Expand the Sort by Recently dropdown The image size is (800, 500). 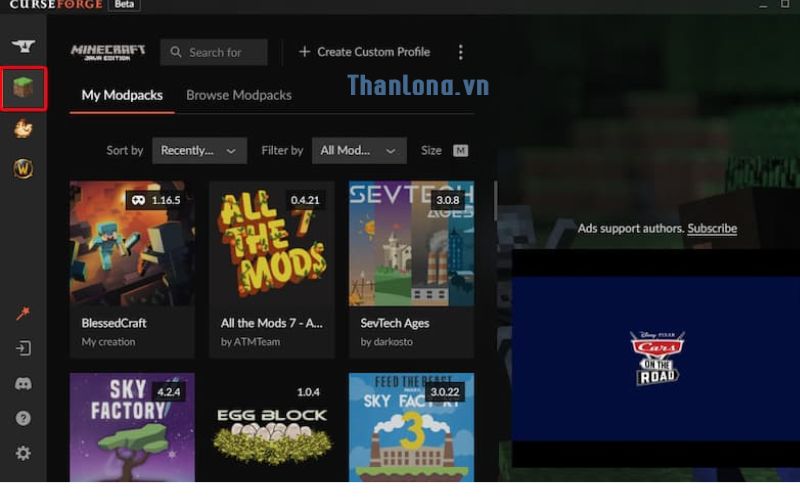(x=199, y=150)
